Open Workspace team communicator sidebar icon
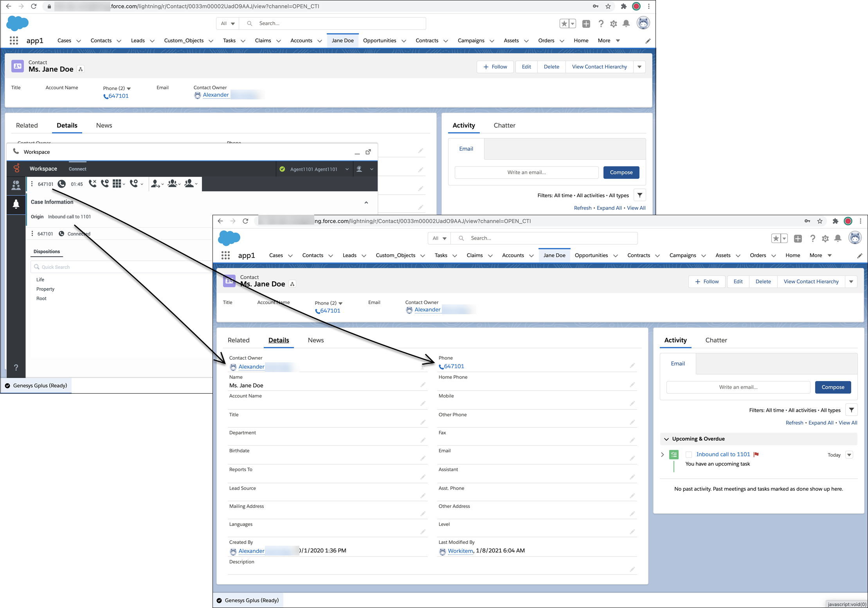 tap(16, 185)
